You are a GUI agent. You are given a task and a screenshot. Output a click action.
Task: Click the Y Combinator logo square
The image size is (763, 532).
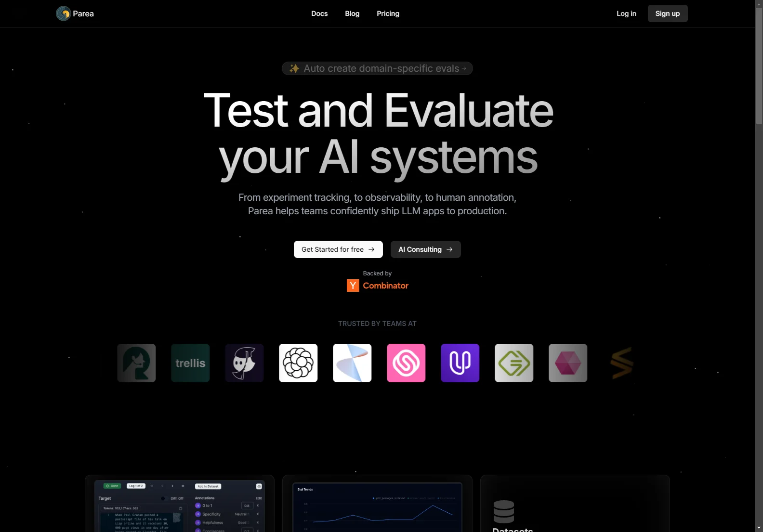click(x=353, y=285)
